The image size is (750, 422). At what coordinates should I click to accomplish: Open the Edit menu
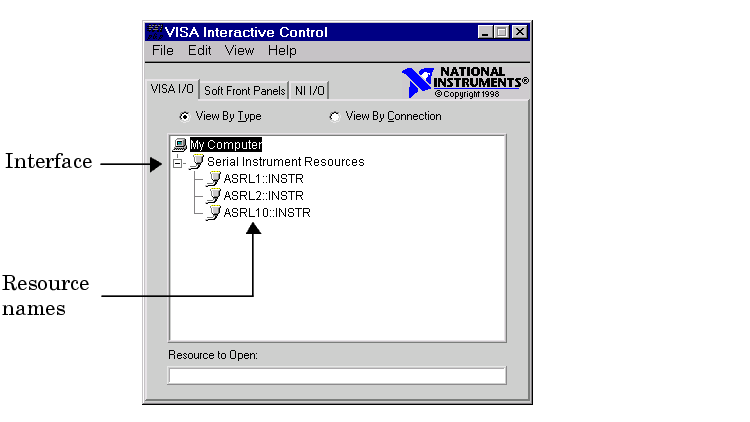pyautogui.click(x=199, y=50)
